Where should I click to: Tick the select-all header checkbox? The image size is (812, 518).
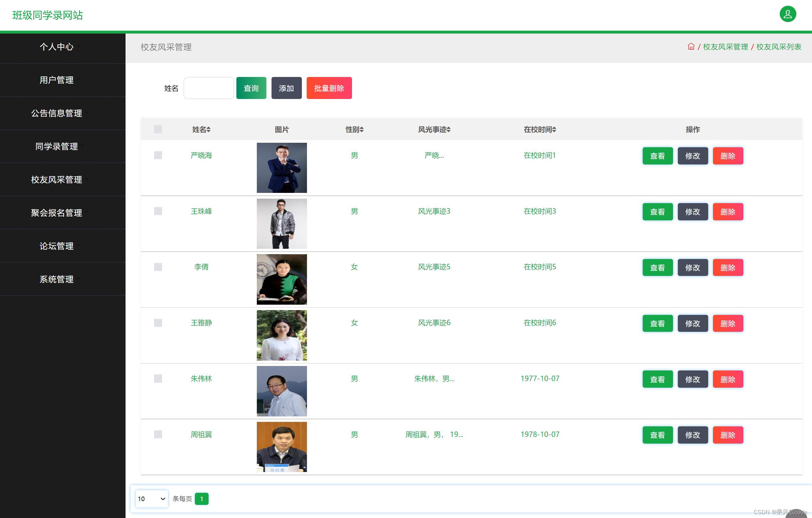click(158, 129)
